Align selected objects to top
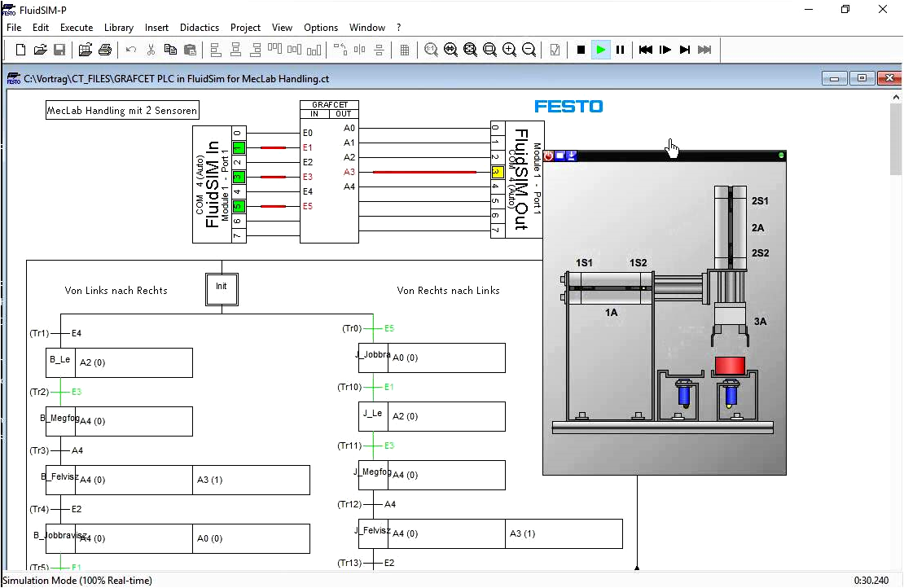The height and width of the screenshot is (588, 904). point(275,50)
